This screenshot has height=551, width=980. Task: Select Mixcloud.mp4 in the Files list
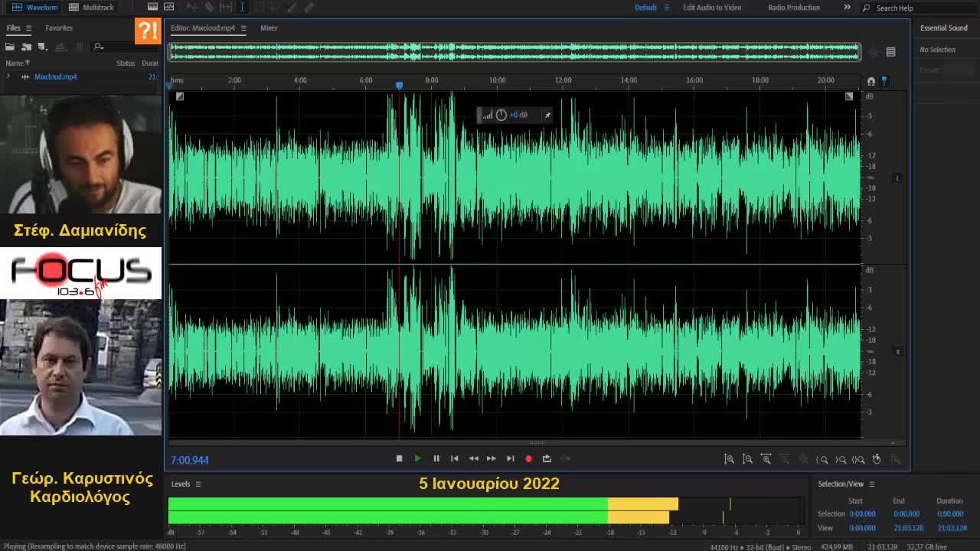pyautogui.click(x=56, y=77)
